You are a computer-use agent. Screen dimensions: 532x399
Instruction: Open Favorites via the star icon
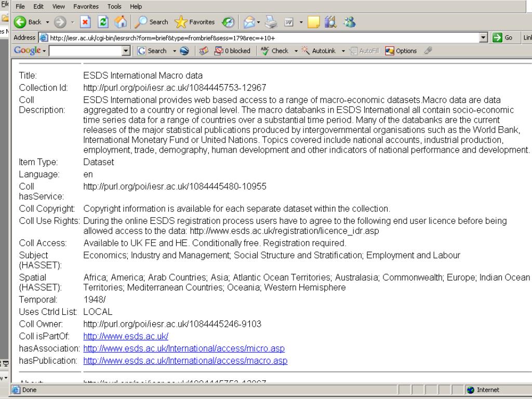(x=181, y=22)
